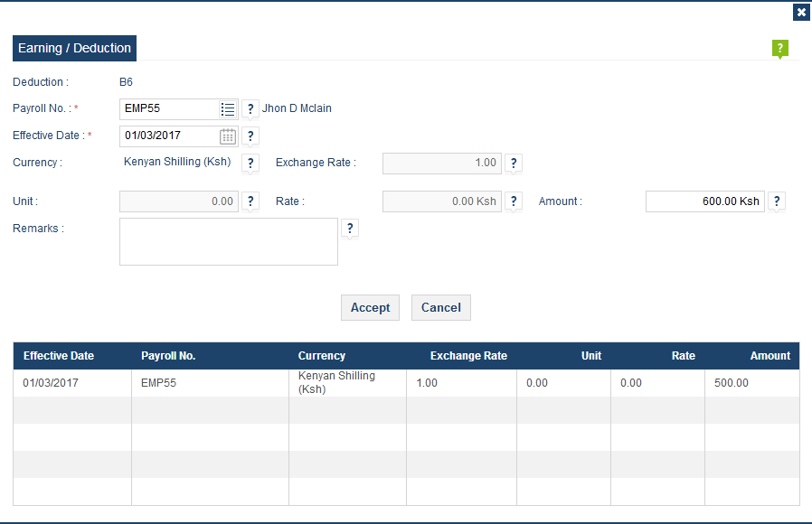Show help for the Unit field
The height and width of the screenshot is (524, 812).
coord(250,201)
